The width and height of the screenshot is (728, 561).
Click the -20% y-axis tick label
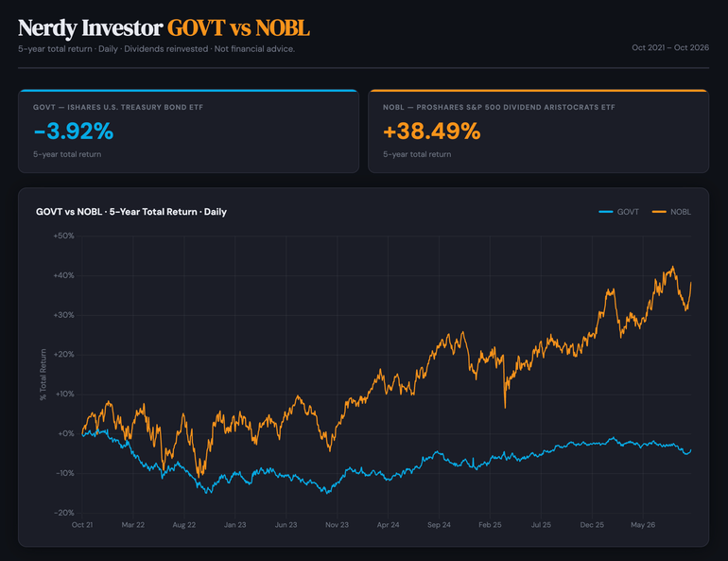click(x=64, y=513)
